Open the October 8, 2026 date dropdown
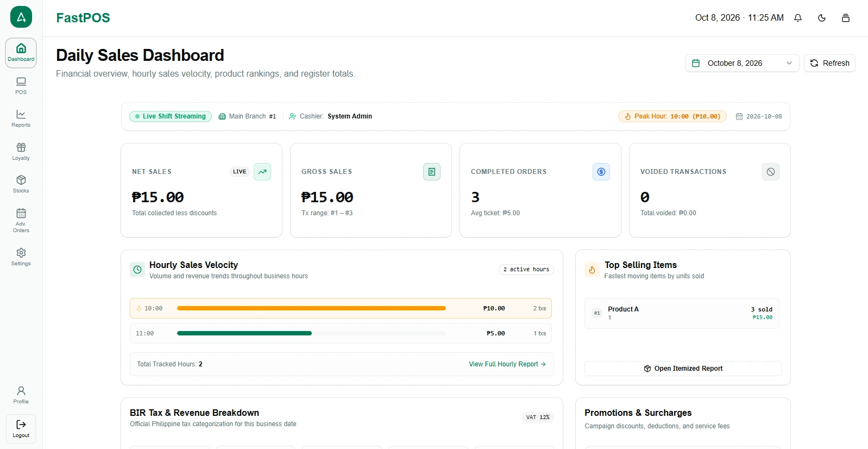The height and width of the screenshot is (449, 868). tap(742, 63)
